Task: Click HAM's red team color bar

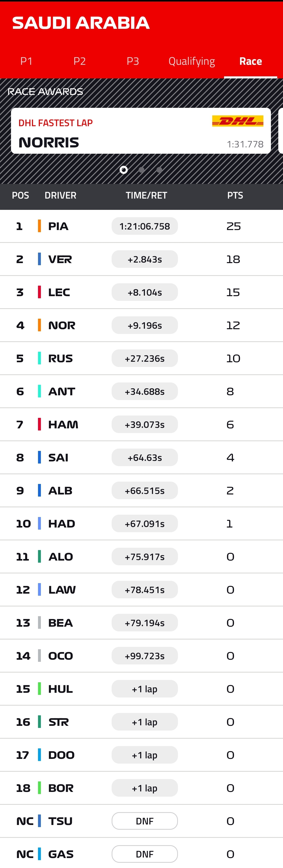Action: pos(39,425)
